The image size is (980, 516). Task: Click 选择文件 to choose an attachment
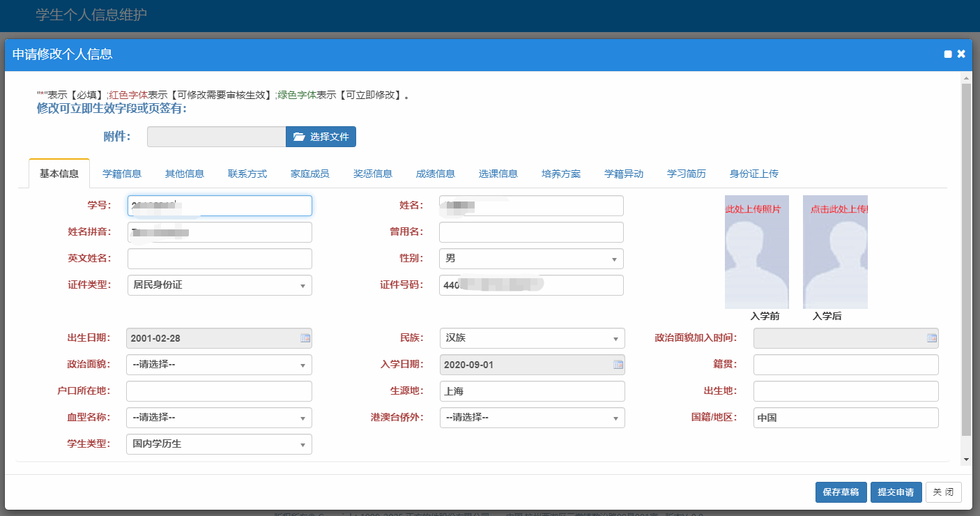pos(321,137)
